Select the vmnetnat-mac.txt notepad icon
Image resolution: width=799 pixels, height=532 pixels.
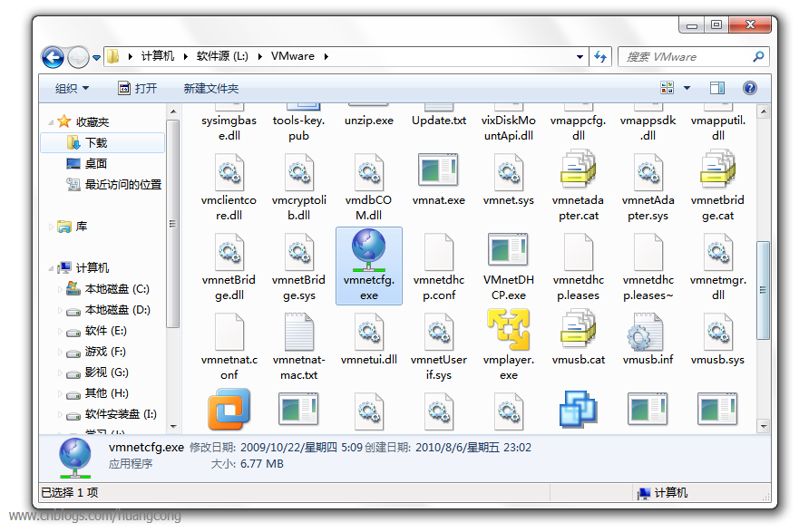[299, 332]
